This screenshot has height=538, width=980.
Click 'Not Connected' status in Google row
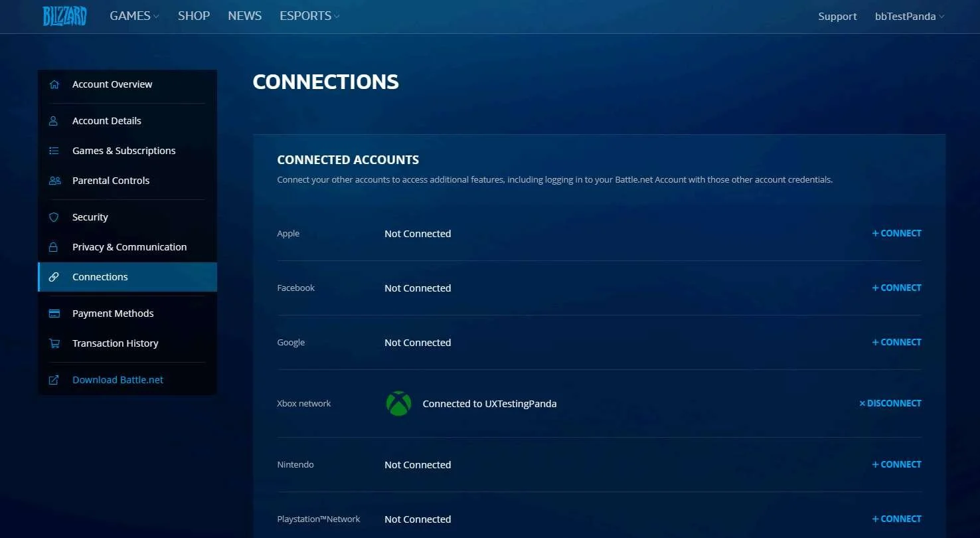(418, 343)
